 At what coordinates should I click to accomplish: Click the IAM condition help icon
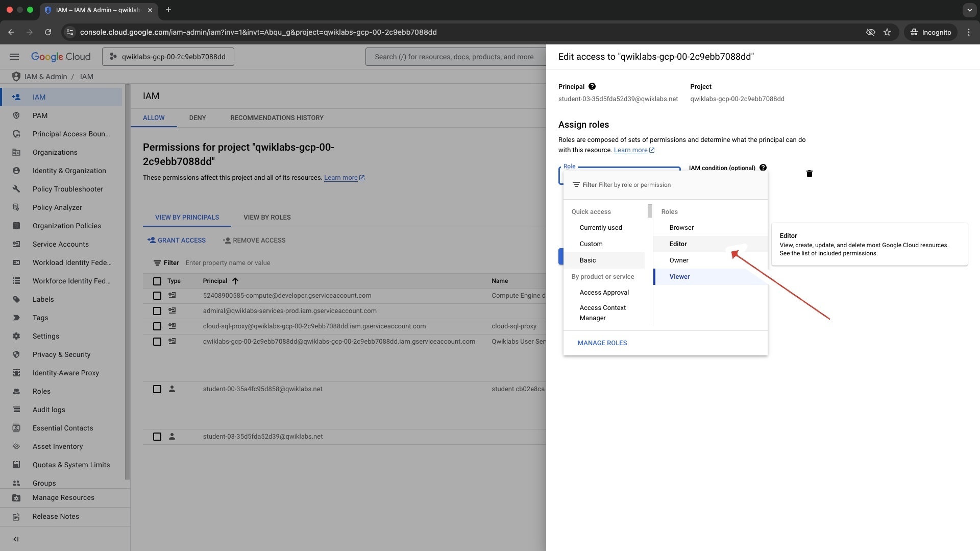click(763, 167)
